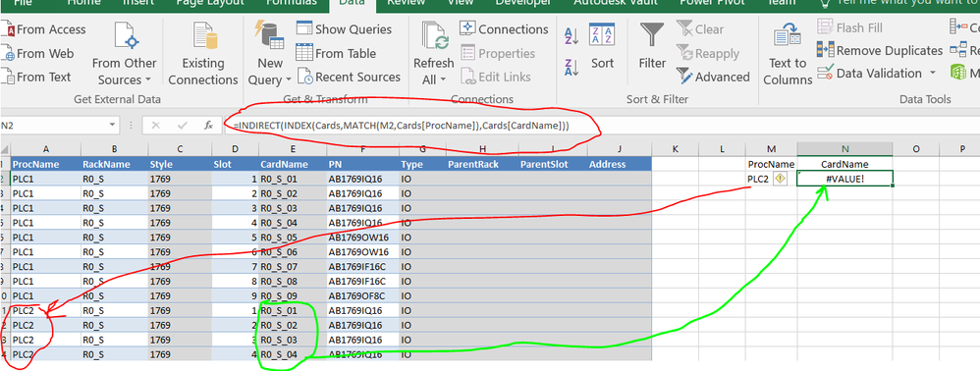The image size is (980, 371).
Task: Cancel formula entry with X
Action: coord(155,126)
